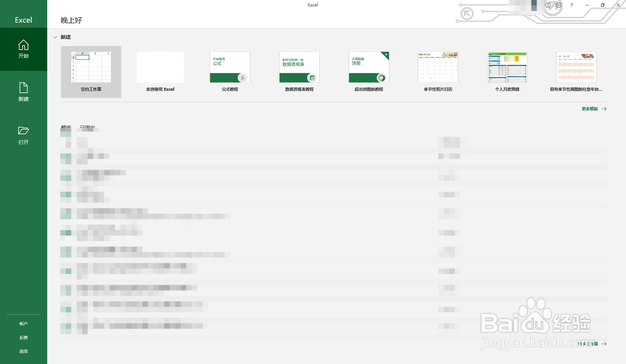Restore down the Excel window
The height and width of the screenshot is (364, 626).
[x=603, y=5]
